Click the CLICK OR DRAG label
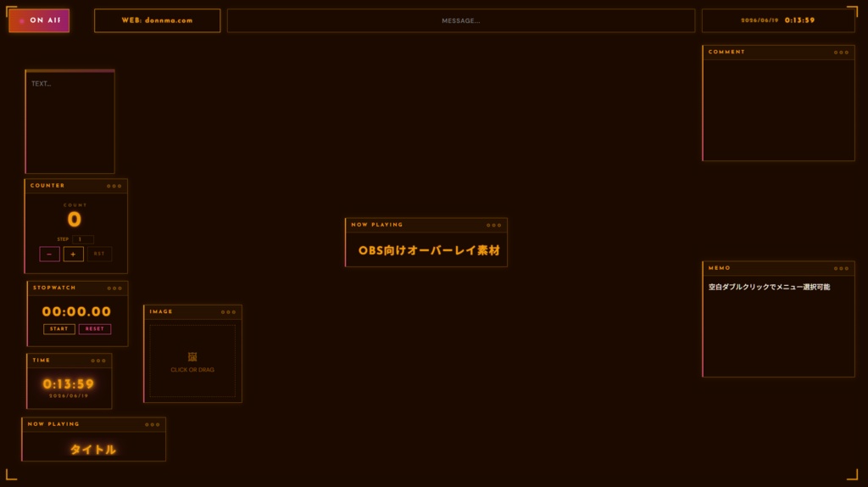868x487 pixels. tap(192, 370)
